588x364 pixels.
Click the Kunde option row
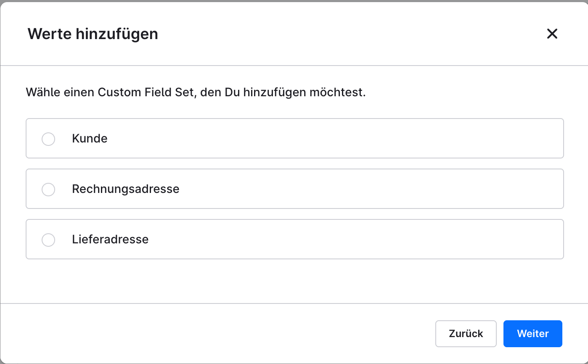pyautogui.click(x=294, y=139)
